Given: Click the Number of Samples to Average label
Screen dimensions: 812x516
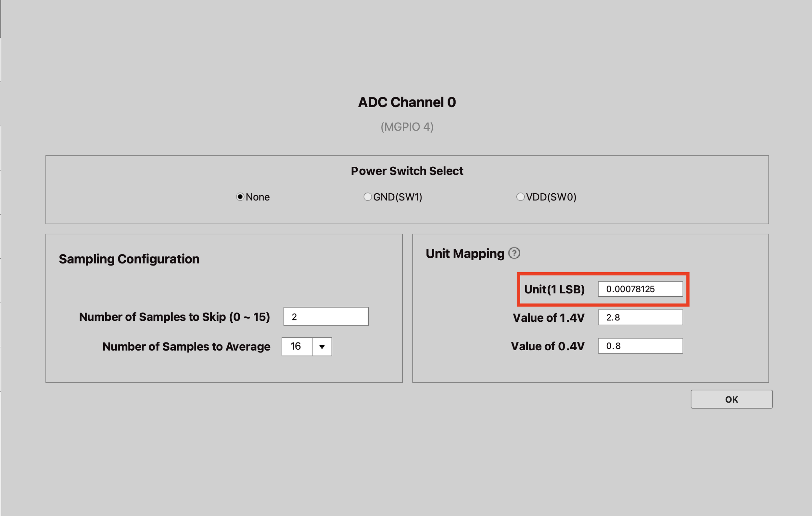Looking at the screenshot, I should pyautogui.click(x=186, y=347).
